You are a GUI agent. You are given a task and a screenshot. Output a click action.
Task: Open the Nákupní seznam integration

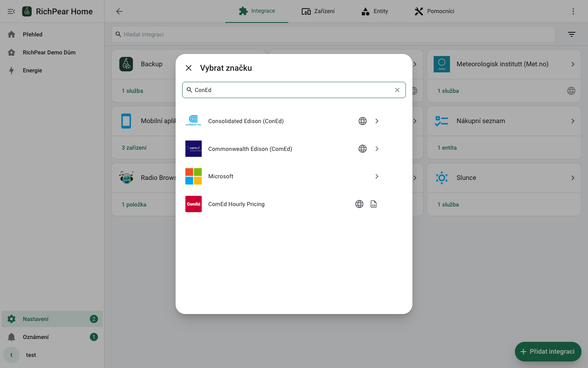coord(504,121)
